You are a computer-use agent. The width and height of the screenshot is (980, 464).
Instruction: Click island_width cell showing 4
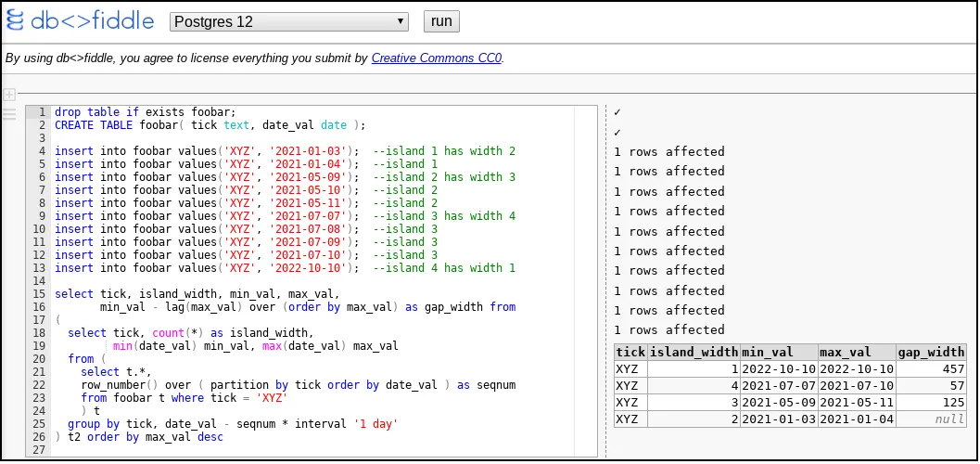tap(694, 386)
